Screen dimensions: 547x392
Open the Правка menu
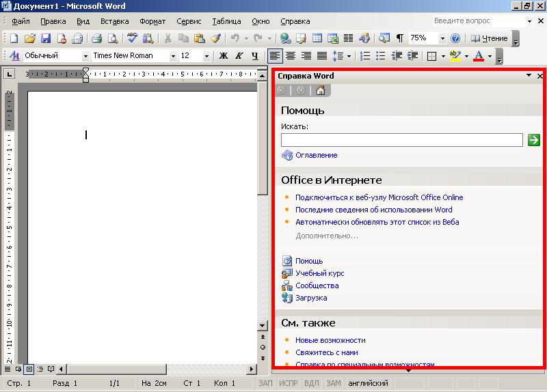tap(53, 21)
